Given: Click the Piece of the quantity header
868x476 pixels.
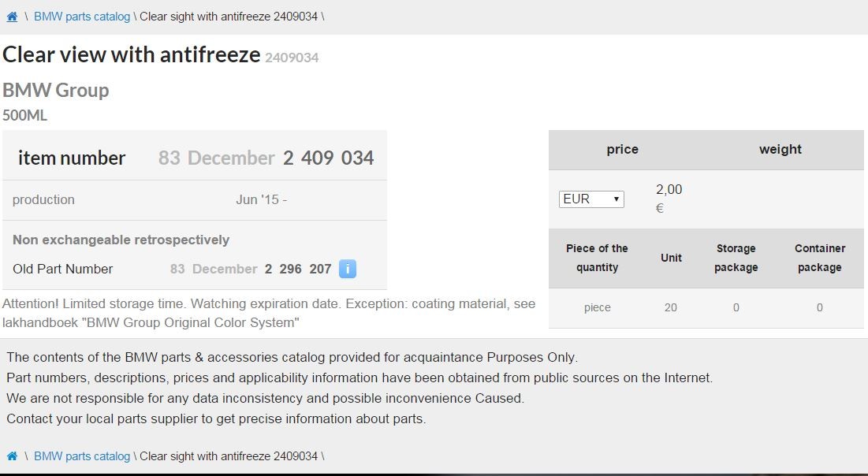Looking at the screenshot, I should pyautogui.click(x=597, y=258).
